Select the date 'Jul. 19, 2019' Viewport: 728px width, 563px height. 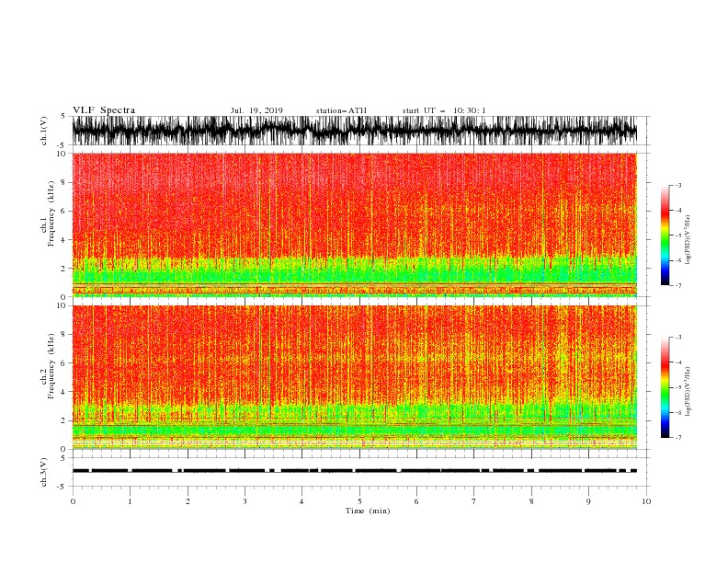click(256, 110)
